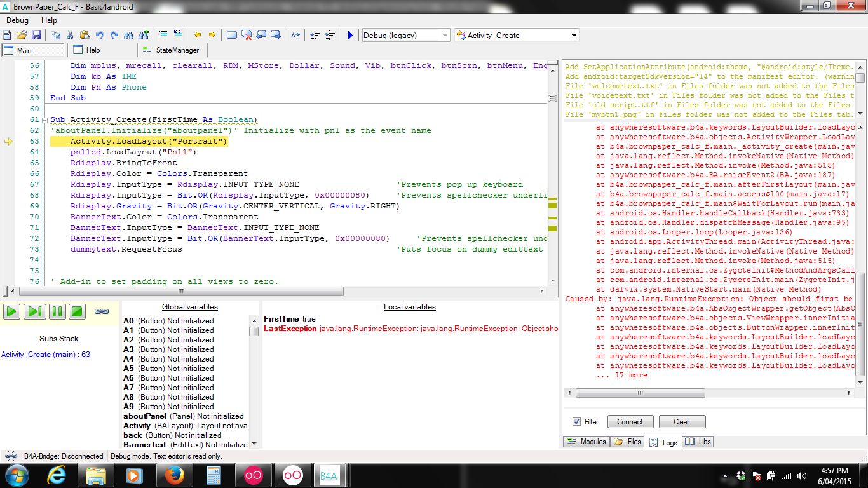Clear the logs with Clear button

tap(681, 422)
